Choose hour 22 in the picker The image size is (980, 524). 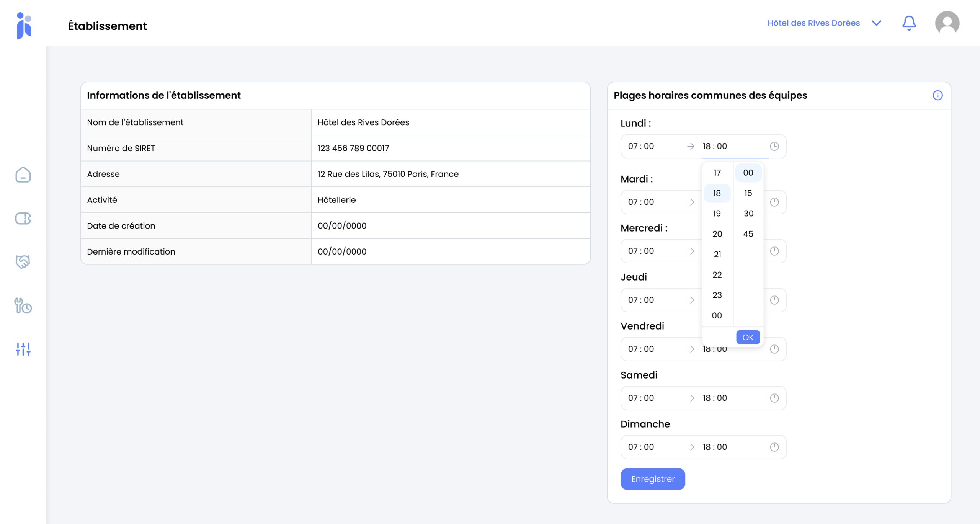point(717,275)
